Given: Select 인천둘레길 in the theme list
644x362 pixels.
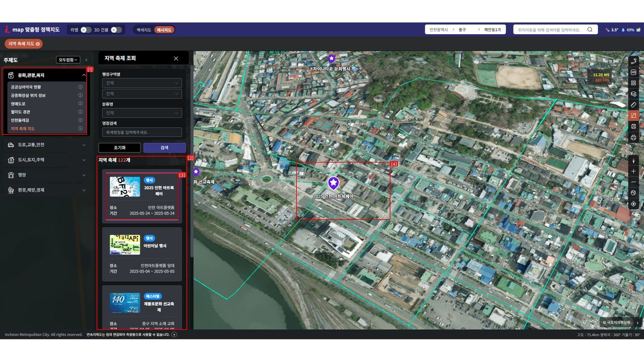Looking at the screenshot, I should (x=20, y=120).
